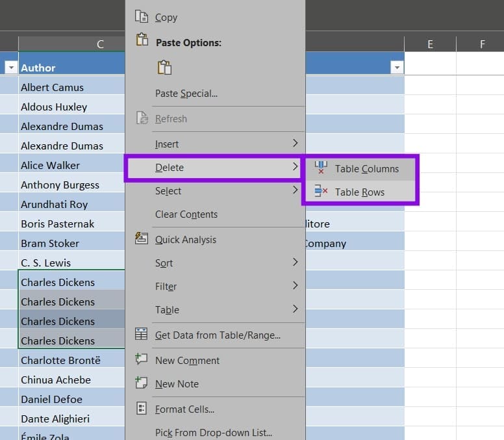Expand the Table submenu arrow
This screenshot has width=504, height=440.
(x=295, y=309)
